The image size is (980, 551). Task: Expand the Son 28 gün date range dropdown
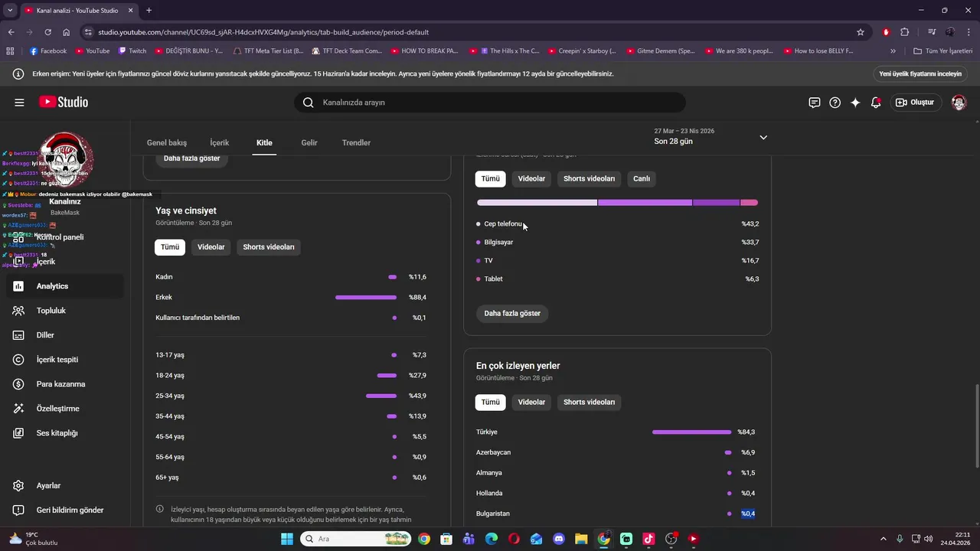pyautogui.click(x=763, y=138)
